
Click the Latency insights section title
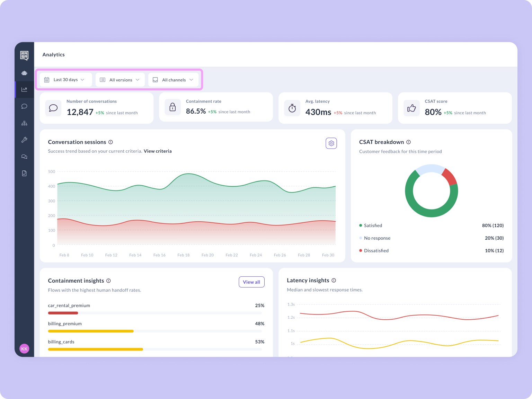point(308,280)
